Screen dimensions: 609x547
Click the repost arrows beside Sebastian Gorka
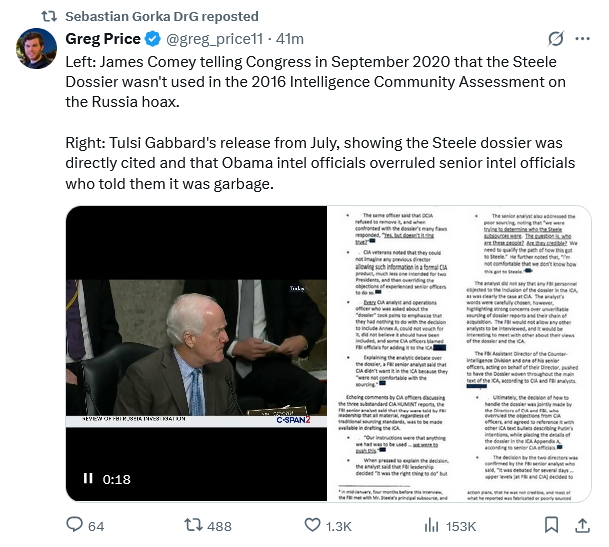point(49,16)
